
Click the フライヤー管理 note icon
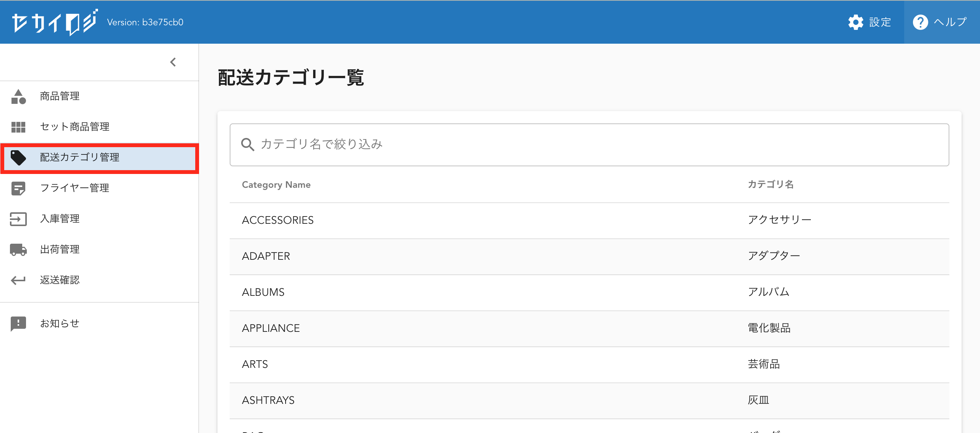[x=18, y=188]
